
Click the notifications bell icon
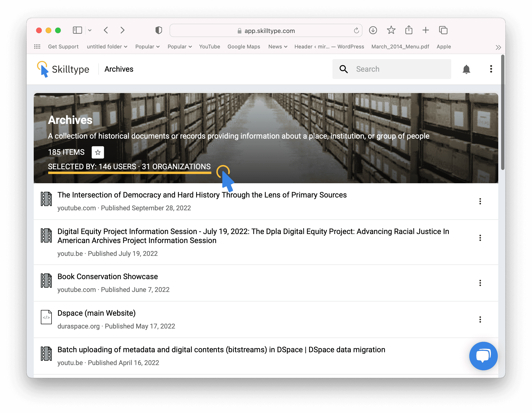[466, 69]
